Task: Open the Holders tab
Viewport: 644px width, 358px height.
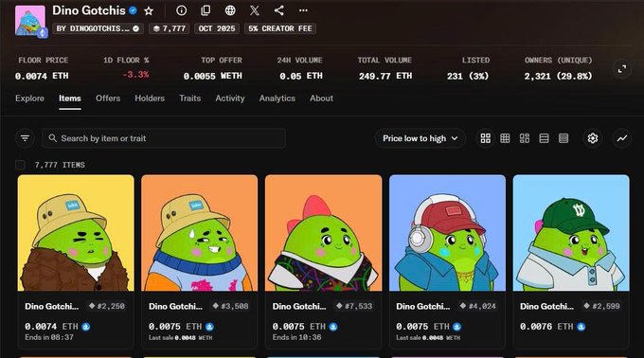Action: point(150,98)
